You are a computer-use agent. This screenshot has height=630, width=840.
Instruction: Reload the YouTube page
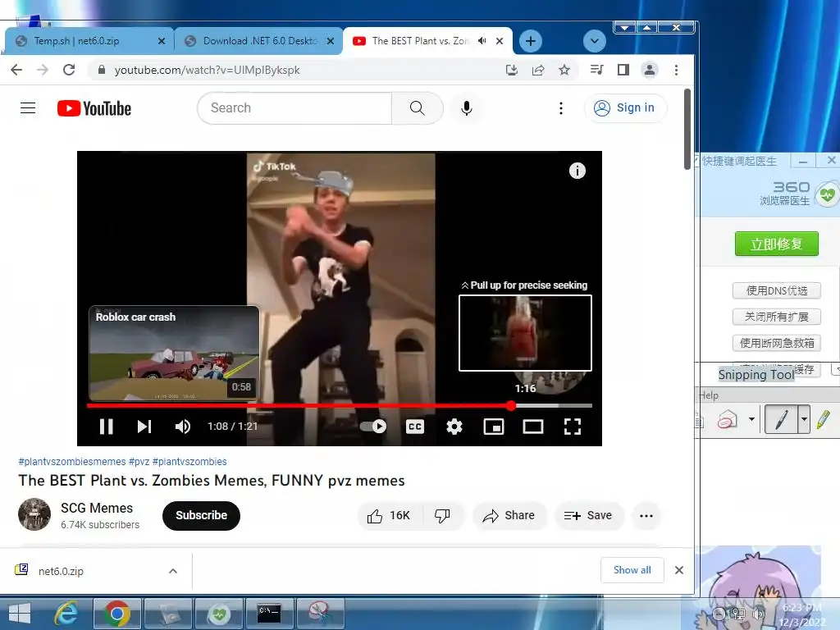point(69,70)
